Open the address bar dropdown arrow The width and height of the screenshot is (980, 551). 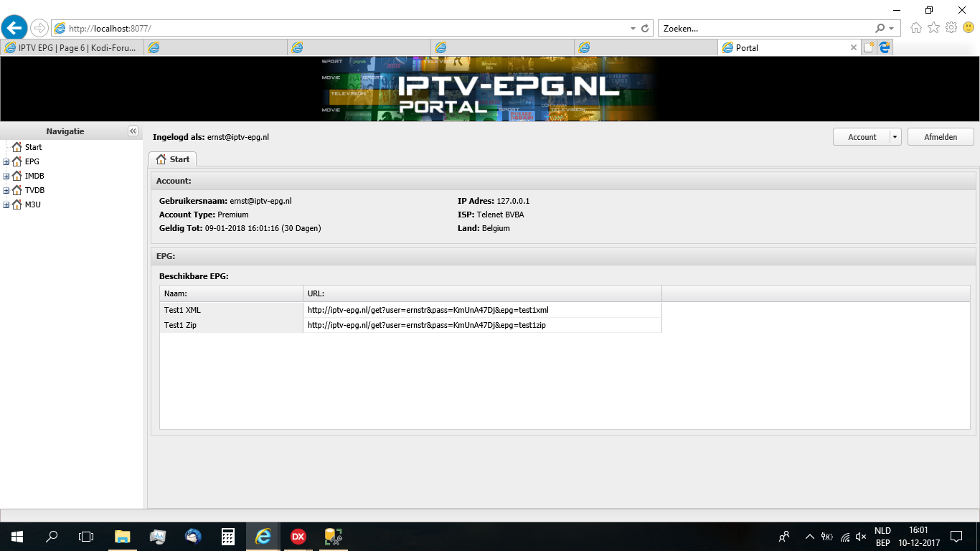[633, 29]
